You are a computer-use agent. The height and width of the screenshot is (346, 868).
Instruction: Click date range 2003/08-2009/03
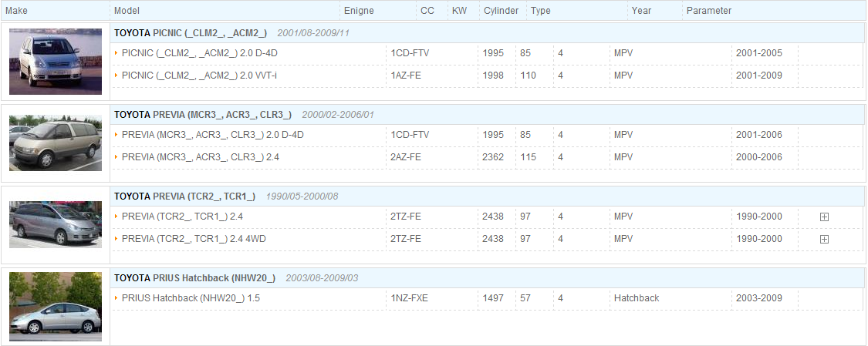[323, 278]
